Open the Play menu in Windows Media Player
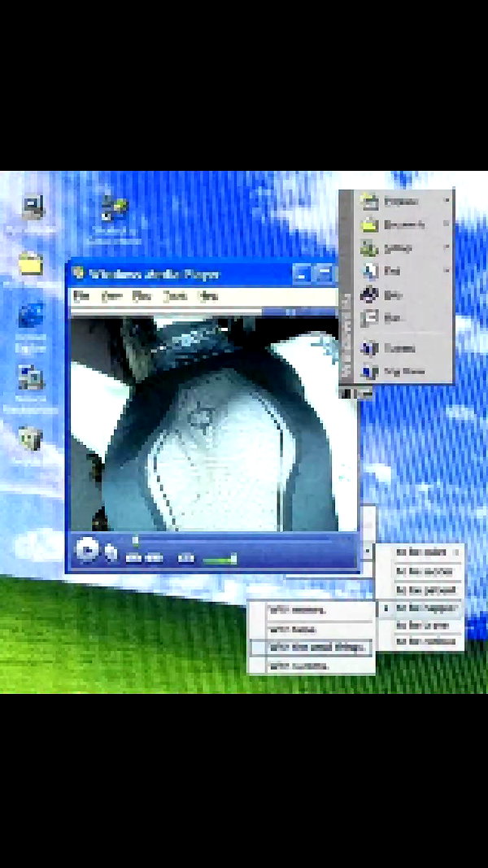488x868 pixels. [142, 297]
